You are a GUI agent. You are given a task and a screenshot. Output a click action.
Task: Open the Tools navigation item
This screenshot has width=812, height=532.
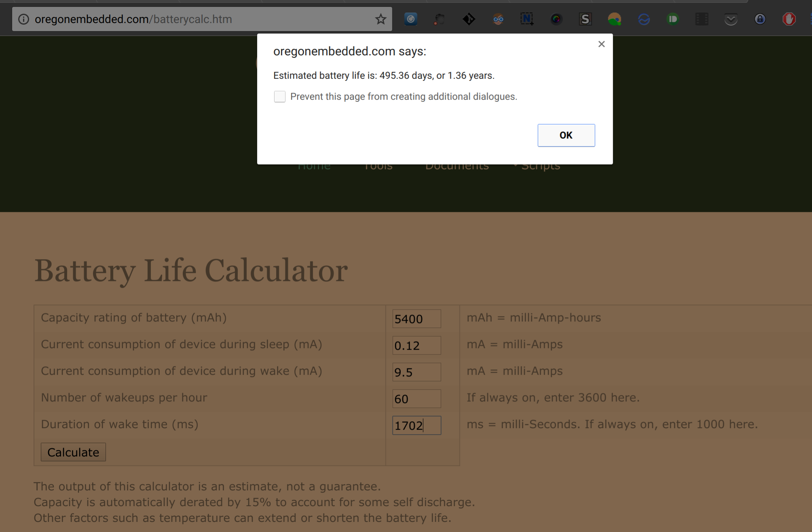378,165
